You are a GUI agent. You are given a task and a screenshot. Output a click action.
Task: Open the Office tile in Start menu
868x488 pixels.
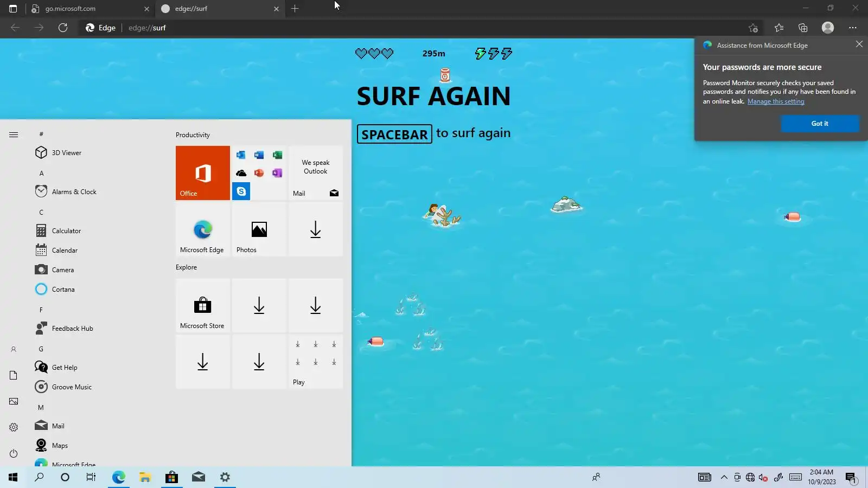pyautogui.click(x=203, y=173)
